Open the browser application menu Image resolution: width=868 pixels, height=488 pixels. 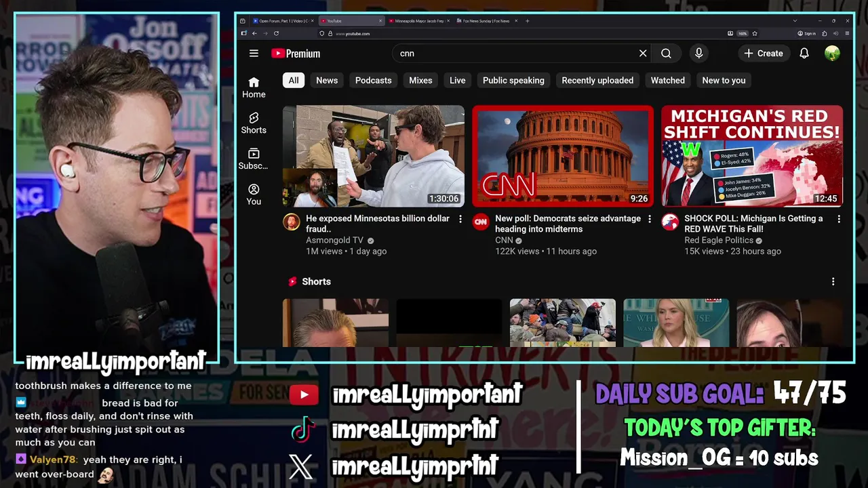848,33
